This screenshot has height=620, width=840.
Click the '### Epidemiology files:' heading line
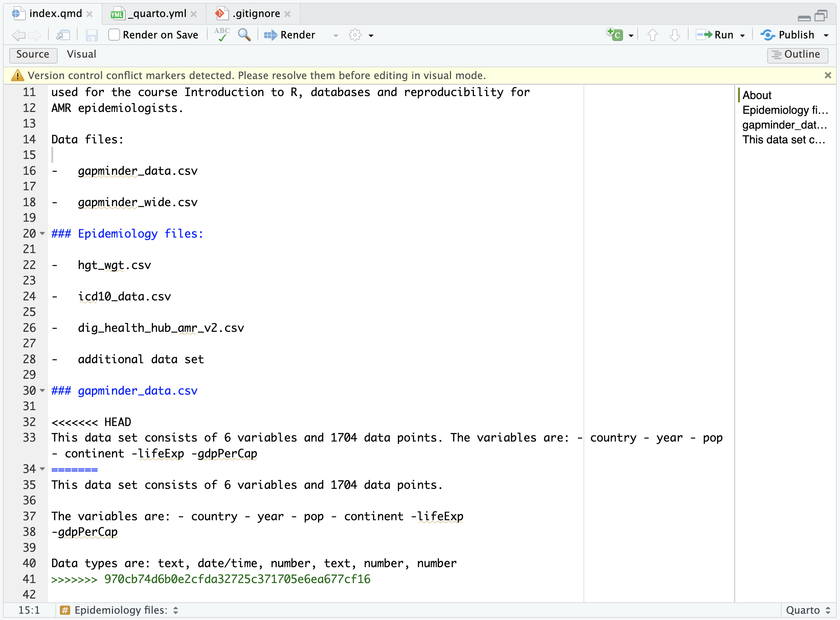tap(127, 234)
